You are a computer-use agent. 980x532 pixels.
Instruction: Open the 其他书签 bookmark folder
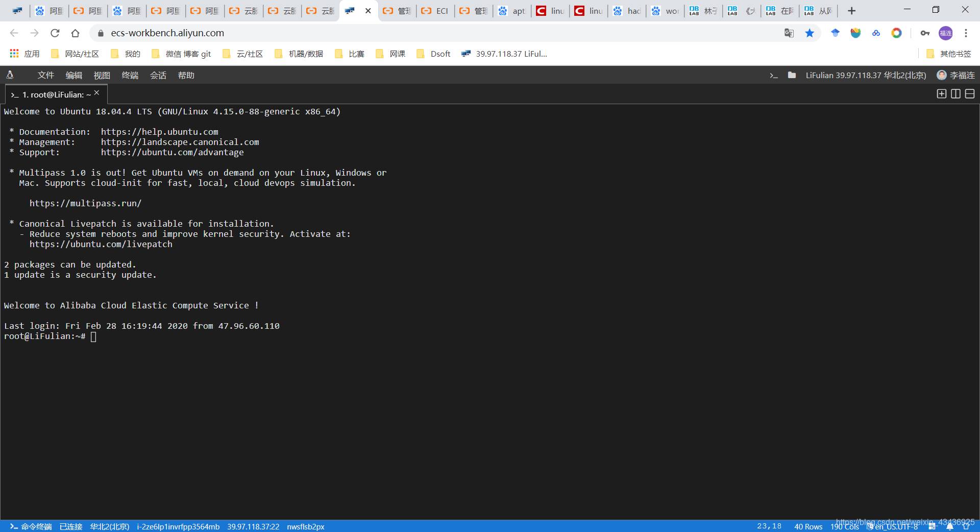tap(949, 54)
